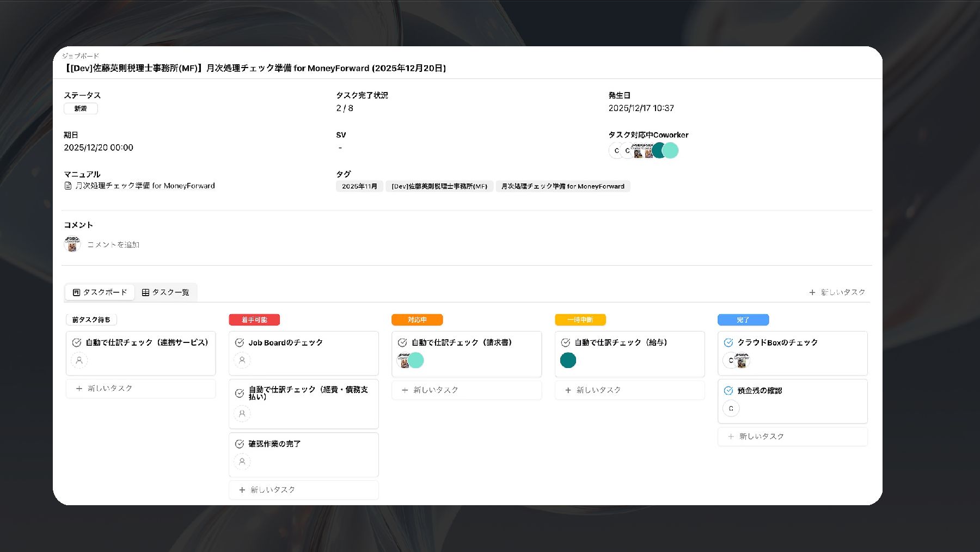The height and width of the screenshot is (552, 980).
Task: Click assignee avatars on クラウドBoxのチェック card
Action: point(737,360)
